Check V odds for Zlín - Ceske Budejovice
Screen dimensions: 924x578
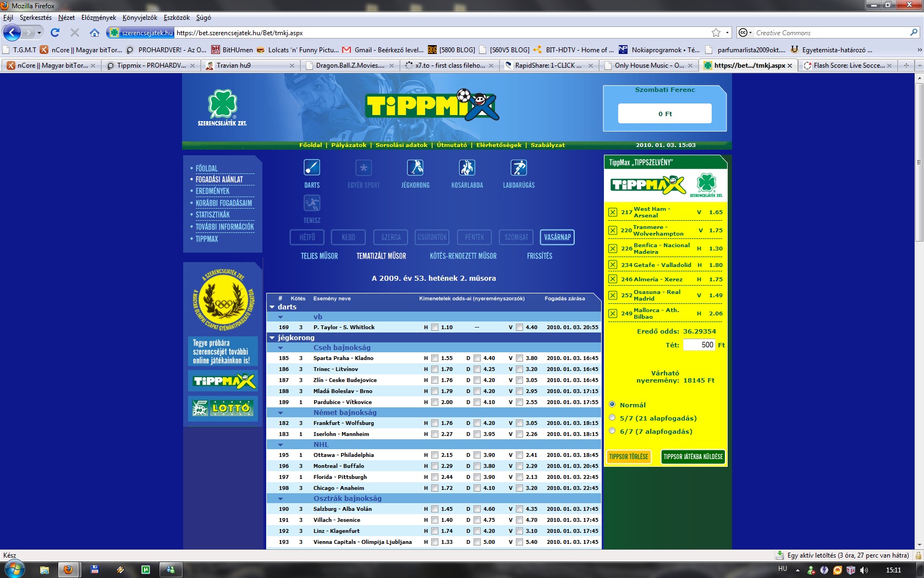pyautogui.click(x=520, y=380)
